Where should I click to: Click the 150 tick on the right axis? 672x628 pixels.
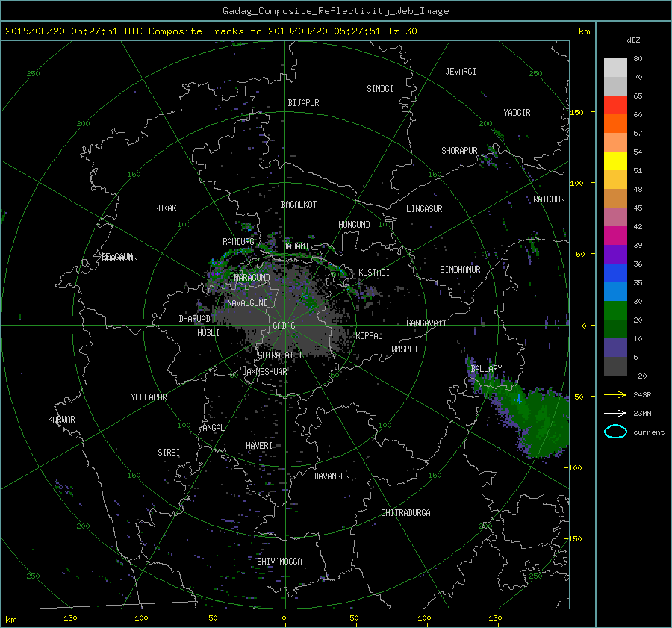point(576,112)
